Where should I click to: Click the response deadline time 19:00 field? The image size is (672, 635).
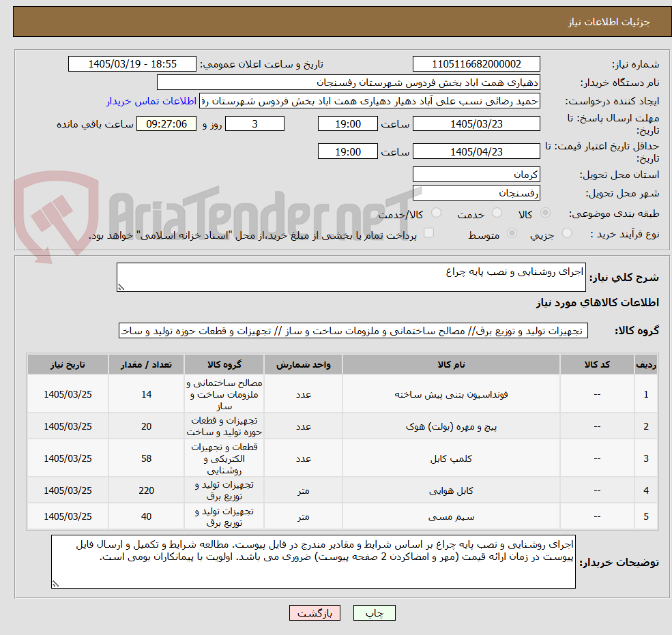tap(347, 124)
